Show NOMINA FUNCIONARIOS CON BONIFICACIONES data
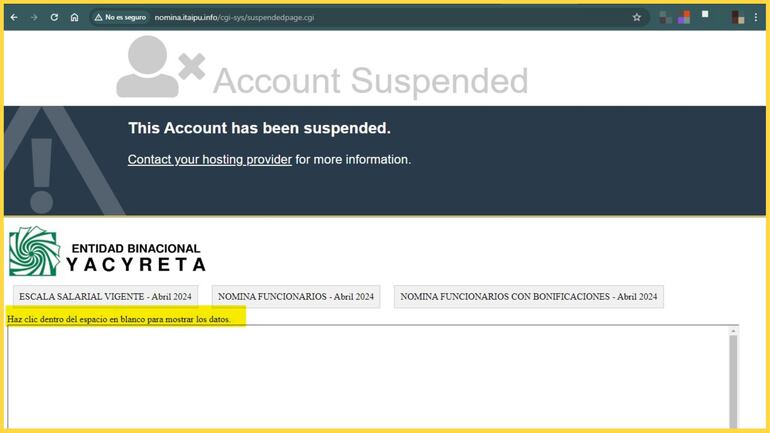The height and width of the screenshot is (433, 770). click(528, 297)
